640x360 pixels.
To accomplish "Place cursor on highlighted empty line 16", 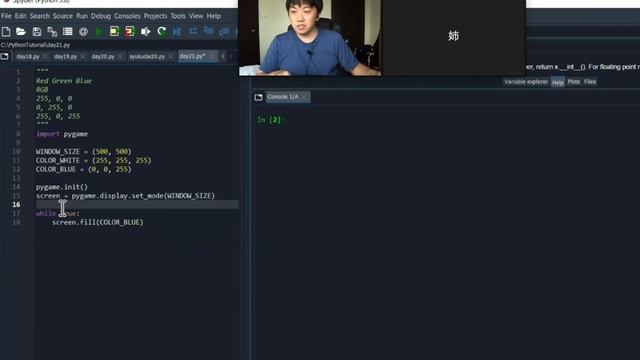I will (x=137, y=204).
